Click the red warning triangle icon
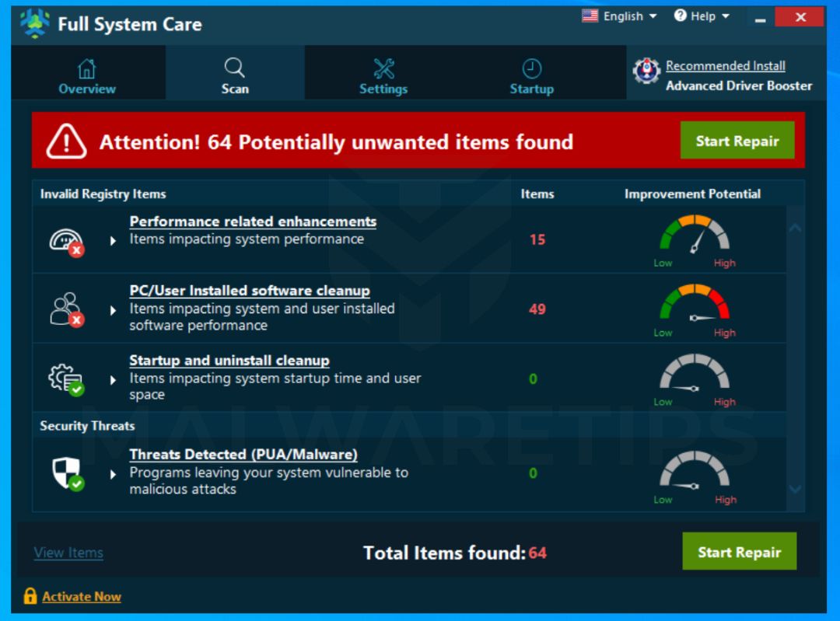Image resolution: width=840 pixels, height=621 pixels. [66, 141]
